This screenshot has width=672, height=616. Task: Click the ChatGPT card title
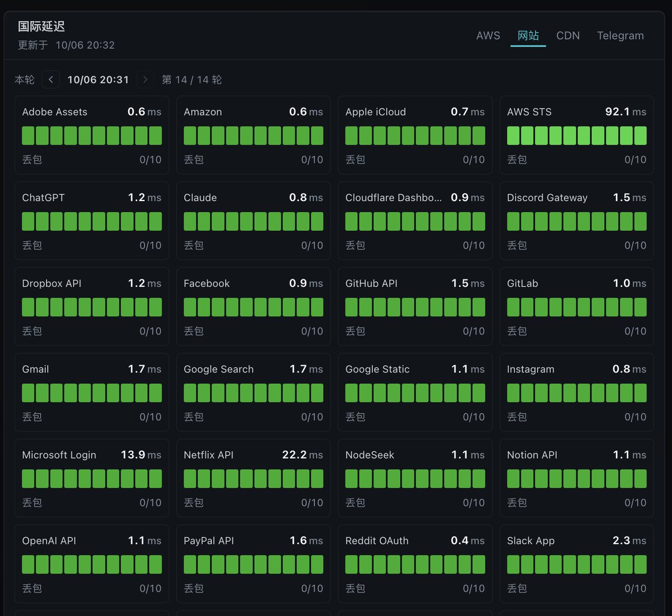[x=43, y=198]
